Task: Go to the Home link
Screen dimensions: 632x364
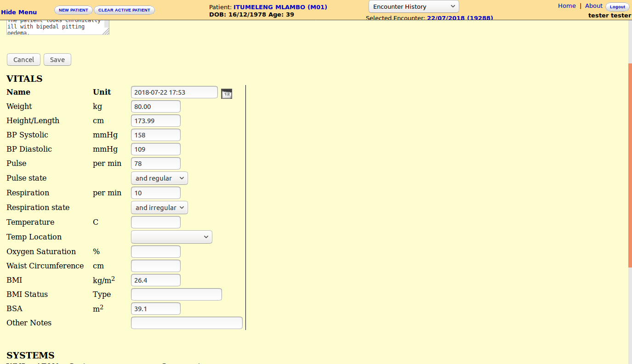Action: pyautogui.click(x=567, y=6)
